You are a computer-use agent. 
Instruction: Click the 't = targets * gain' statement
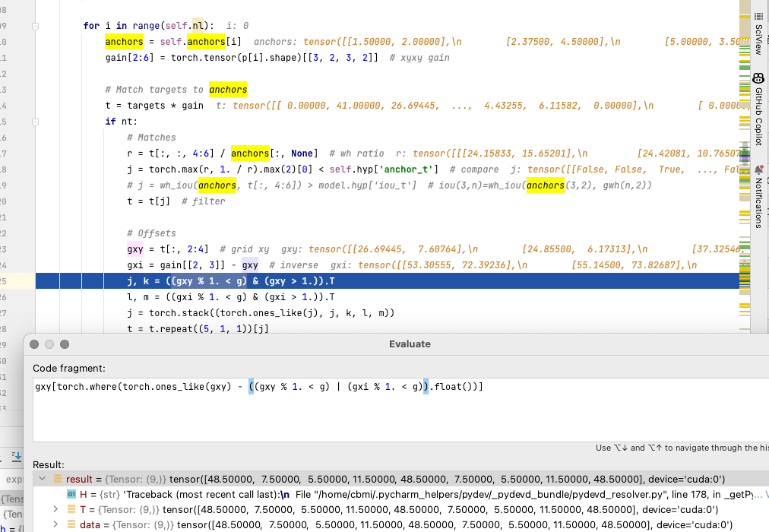coord(154,106)
